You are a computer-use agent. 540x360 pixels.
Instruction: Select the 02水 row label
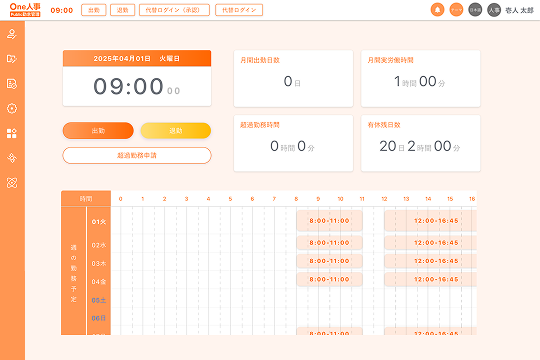click(x=98, y=245)
